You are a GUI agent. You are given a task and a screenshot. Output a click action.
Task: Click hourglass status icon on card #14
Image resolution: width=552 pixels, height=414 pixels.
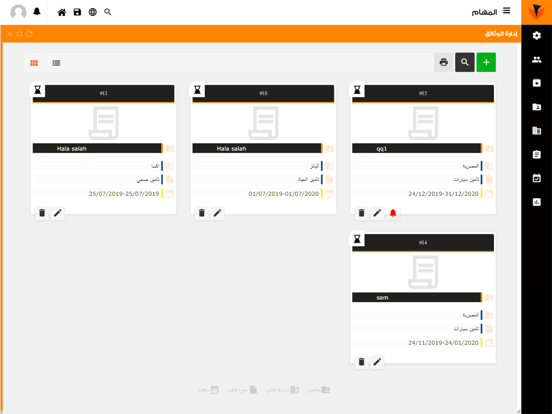357,239
